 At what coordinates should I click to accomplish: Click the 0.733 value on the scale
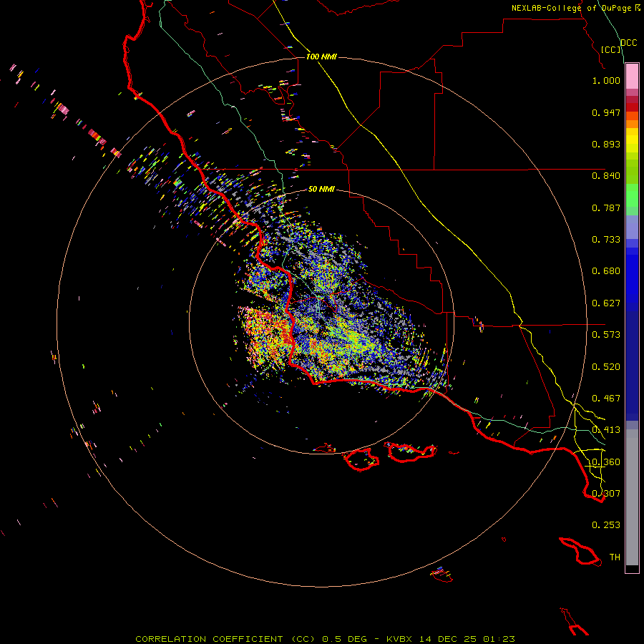606,240
